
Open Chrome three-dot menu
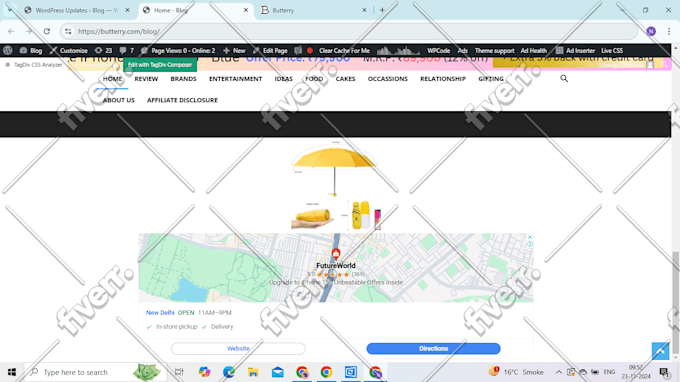click(x=669, y=31)
